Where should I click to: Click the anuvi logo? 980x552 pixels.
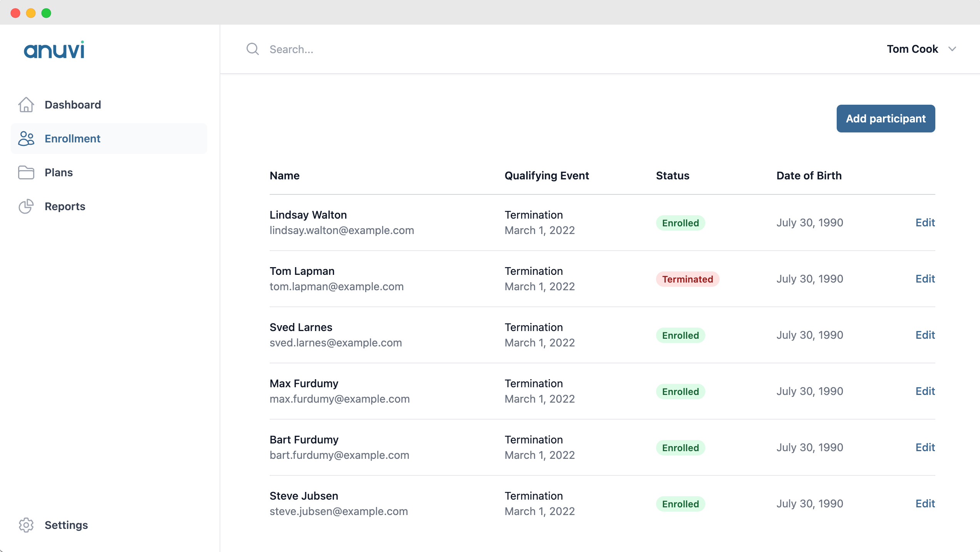pyautogui.click(x=54, y=50)
